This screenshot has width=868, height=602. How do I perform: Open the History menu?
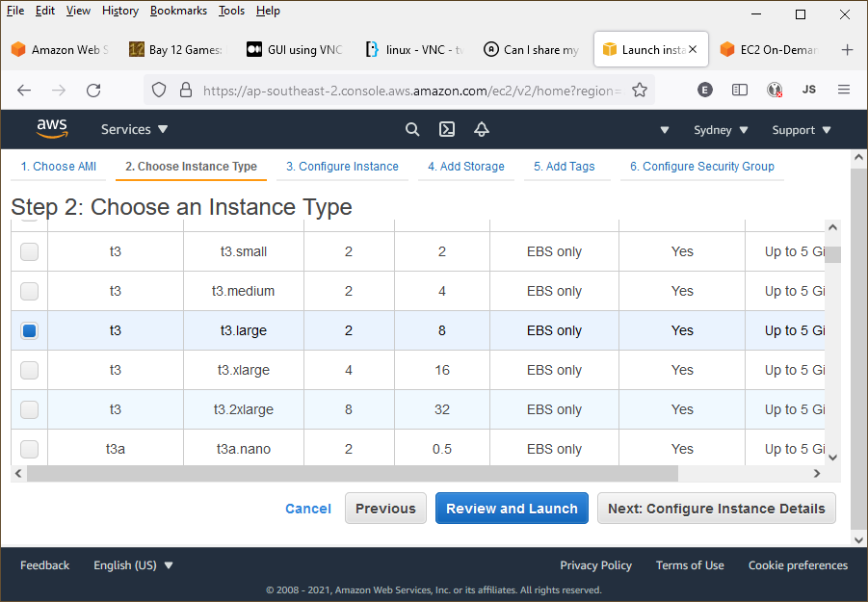120,11
